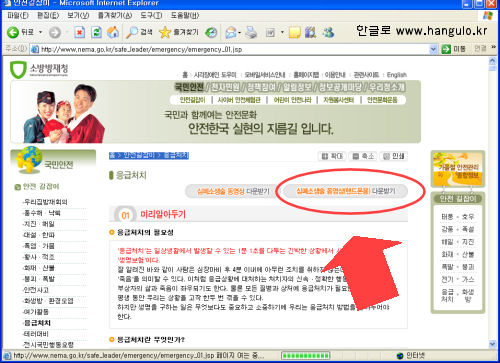The height and width of the screenshot is (363, 500).
Task: Open the 도구(T) menu
Action: pyautogui.click(x=151, y=15)
